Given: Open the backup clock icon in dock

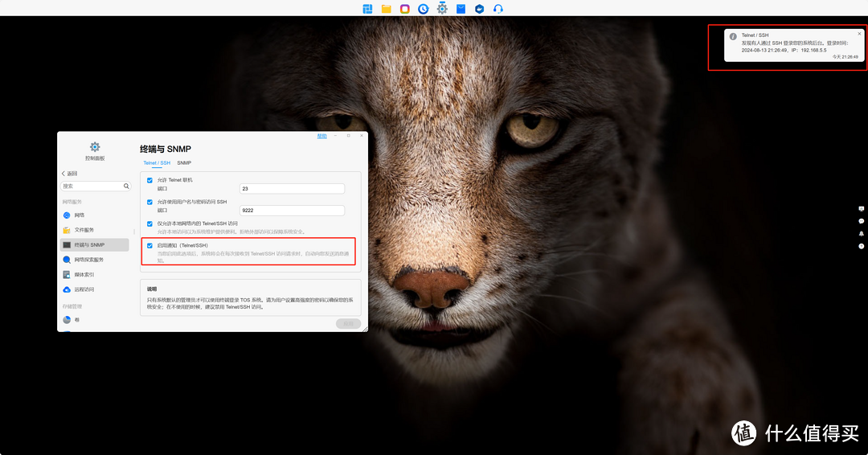Looking at the screenshot, I should click(x=423, y=9).
